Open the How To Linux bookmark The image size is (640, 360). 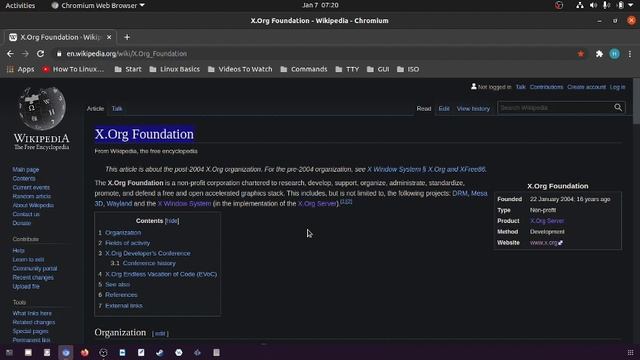73,69
